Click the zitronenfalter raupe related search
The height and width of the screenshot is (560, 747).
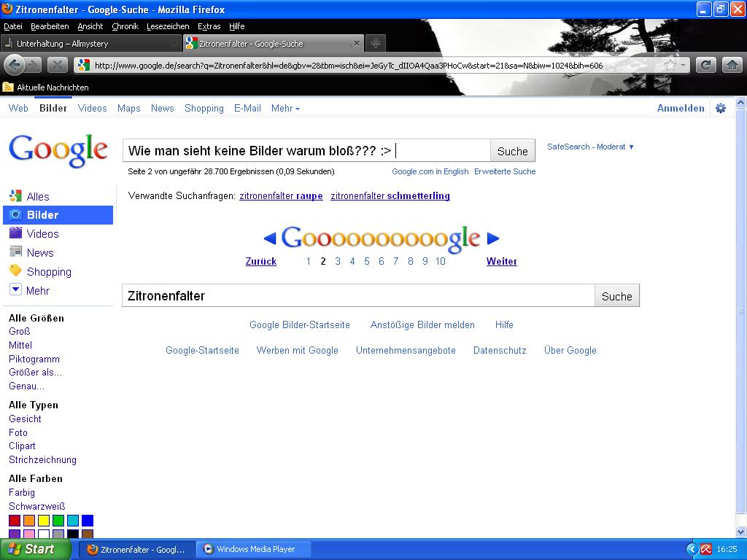point(281,195)
